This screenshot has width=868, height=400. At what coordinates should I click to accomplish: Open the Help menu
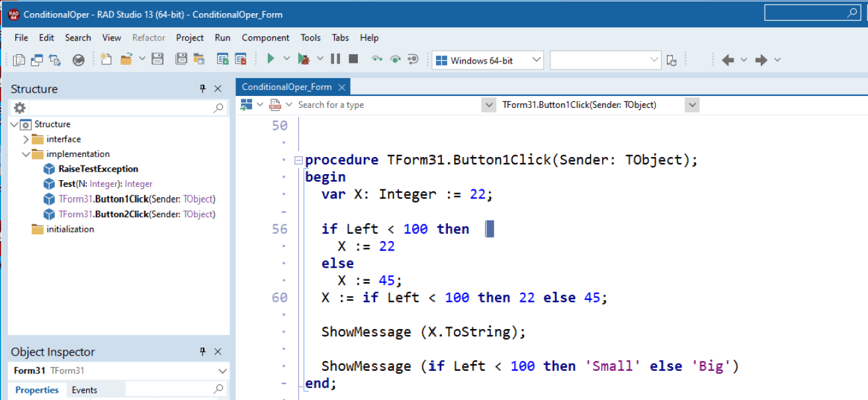369,38
